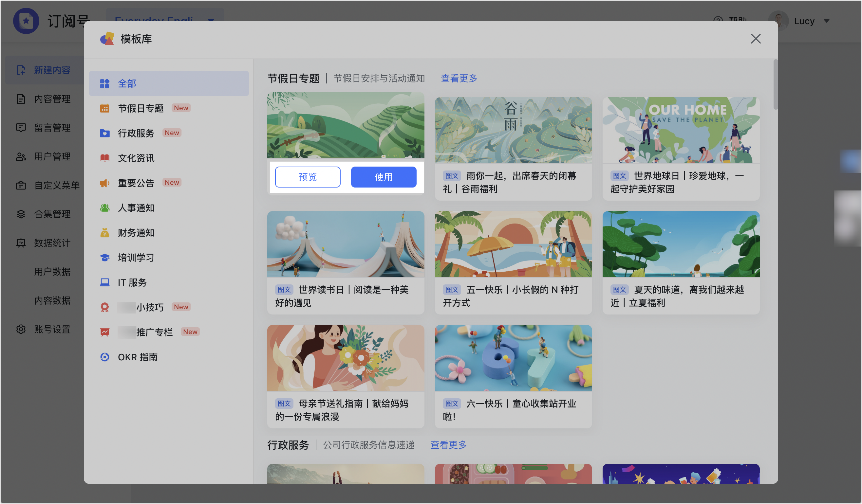862x504 pixels.
Task: Click 节假日专题 section heading
Action: pyautogui.click(x=293, y=78)
